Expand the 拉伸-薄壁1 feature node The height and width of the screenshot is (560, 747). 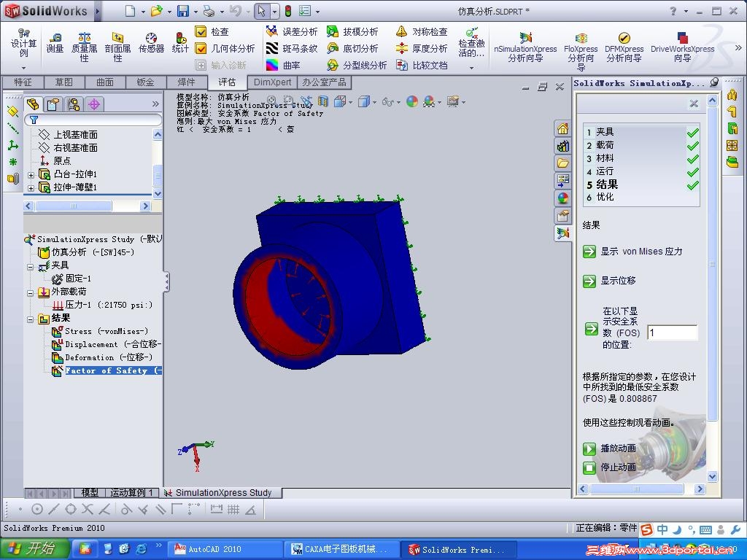point(31,187)
